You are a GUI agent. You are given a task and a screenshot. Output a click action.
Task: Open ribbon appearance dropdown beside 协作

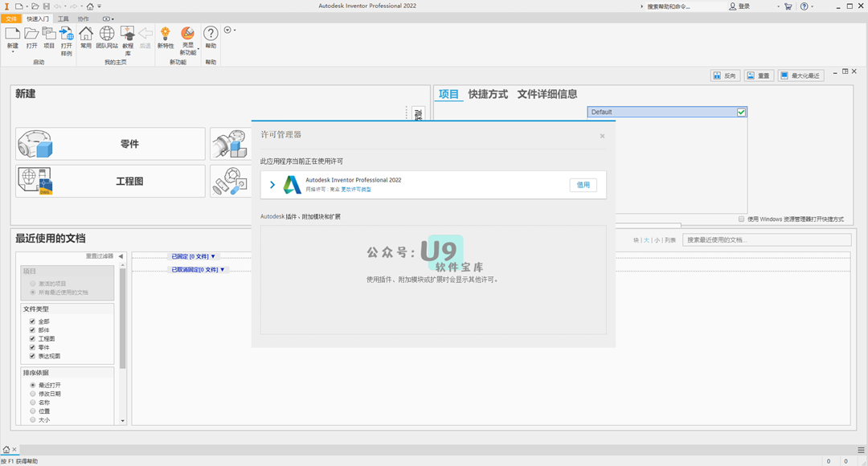(x=108, y=18)
